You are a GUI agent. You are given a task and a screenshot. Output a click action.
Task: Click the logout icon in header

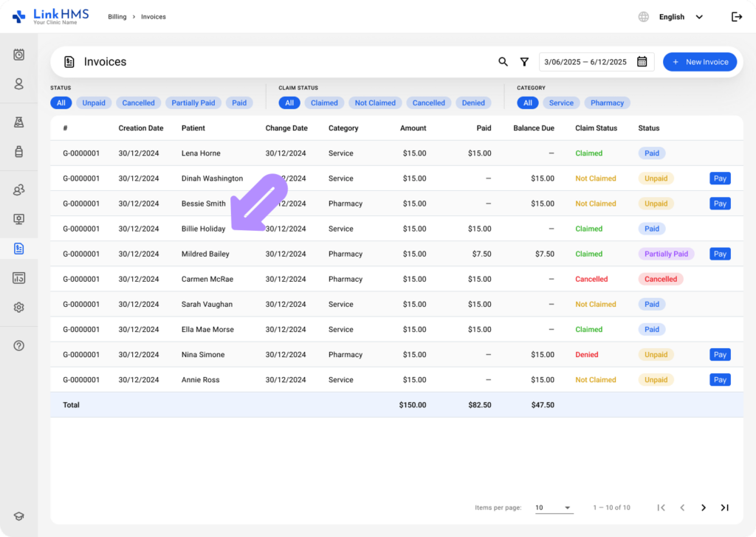[x=737, y=17]
